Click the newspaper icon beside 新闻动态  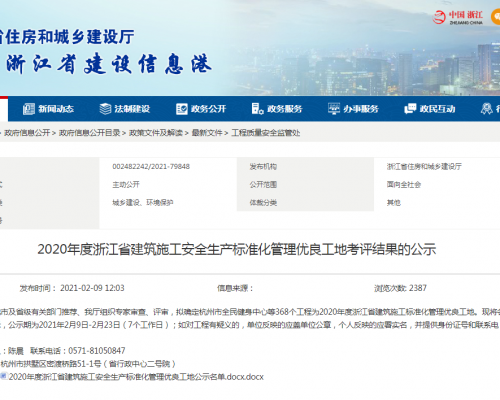(x=29, y=109)
